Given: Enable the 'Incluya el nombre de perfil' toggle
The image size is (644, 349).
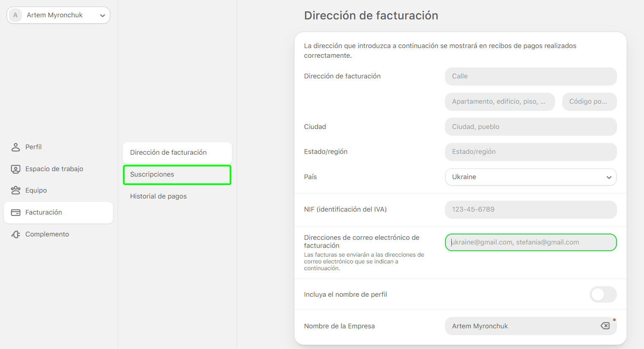Looking at the screenshot, I should click(603, 294).
